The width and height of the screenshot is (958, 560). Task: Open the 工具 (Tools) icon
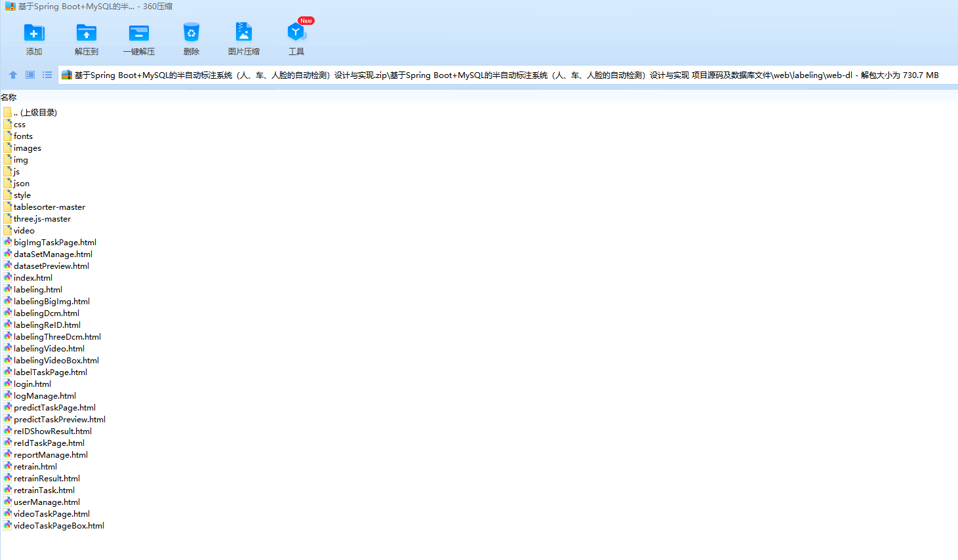coord(296,32)
